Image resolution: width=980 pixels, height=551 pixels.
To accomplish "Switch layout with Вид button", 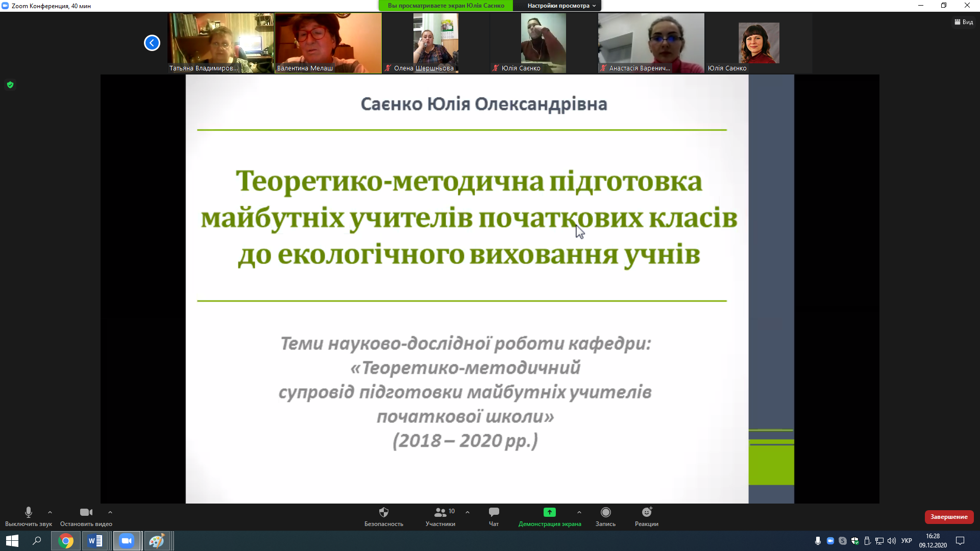I will click(964, 22).
